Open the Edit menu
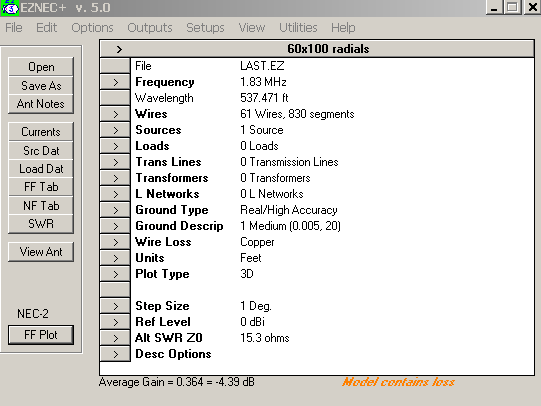This screenshot has width=541, height=406. pos(47,28)
